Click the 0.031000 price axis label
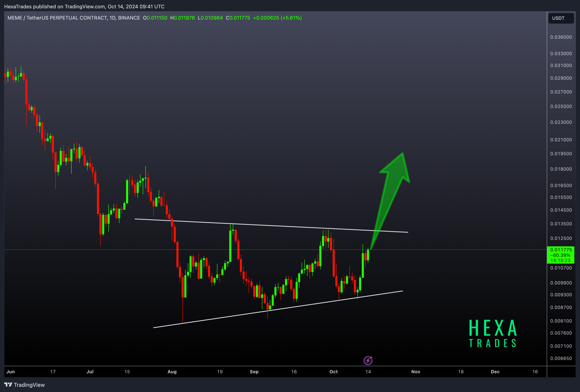The width and height of the screenshot is (580, 392). (561, 65)
